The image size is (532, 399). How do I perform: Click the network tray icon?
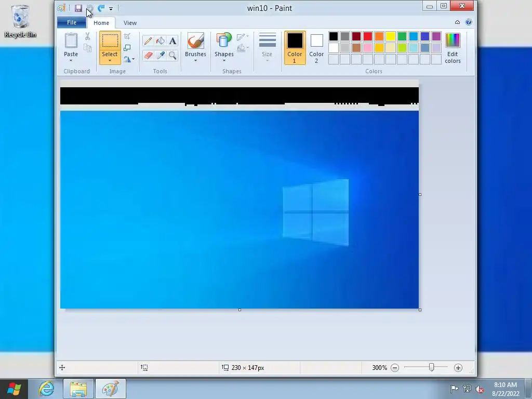(467, 389)
